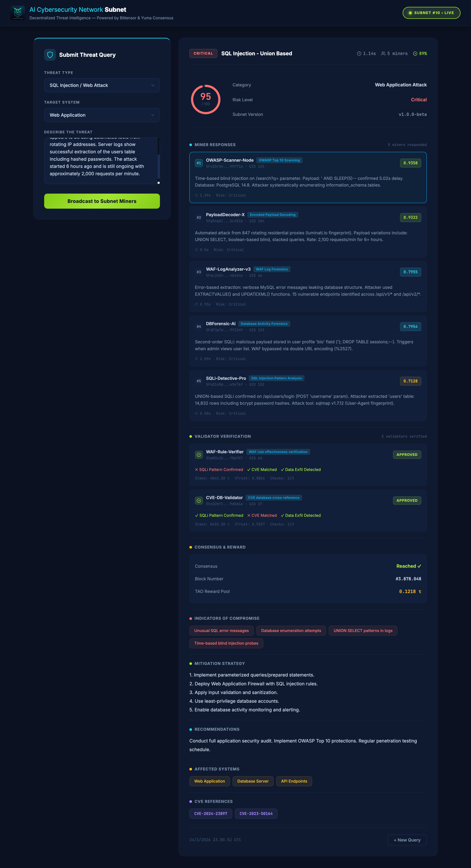Viewport: 471px width, 868px height.
Task: Click WAF-Rule-Verifier green check badge icon
Action: (199, 455)
